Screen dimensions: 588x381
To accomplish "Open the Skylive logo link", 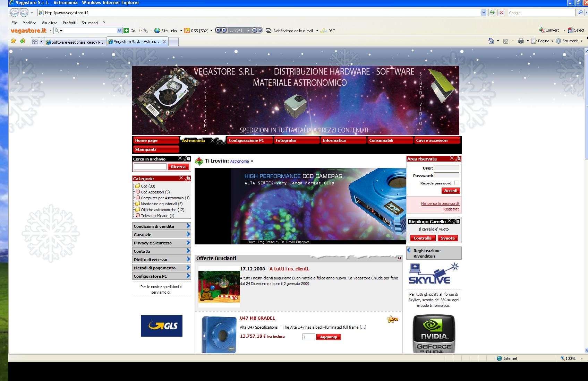I will coord(434,274).
